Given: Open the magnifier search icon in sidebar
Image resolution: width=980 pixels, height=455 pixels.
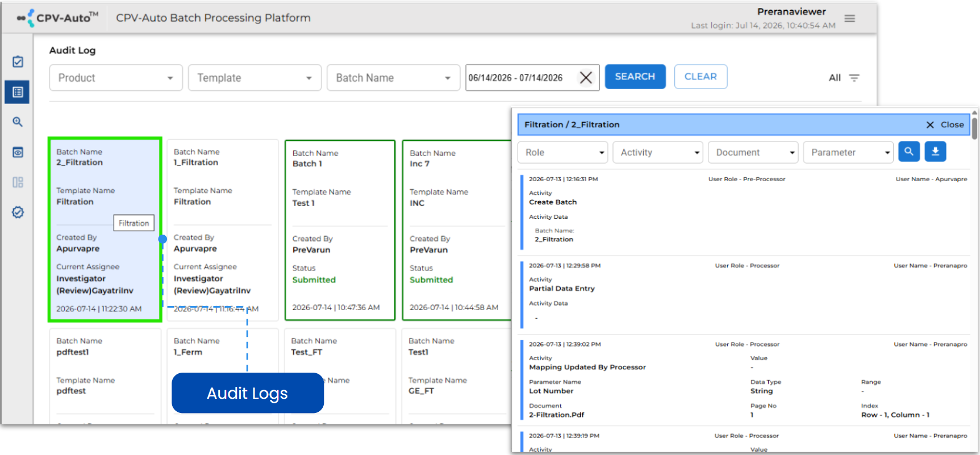Looking at the screenshot, I should point(18,122).
